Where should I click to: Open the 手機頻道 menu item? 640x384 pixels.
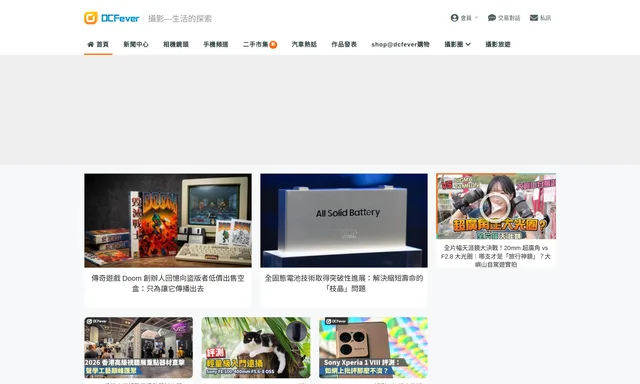216,44
